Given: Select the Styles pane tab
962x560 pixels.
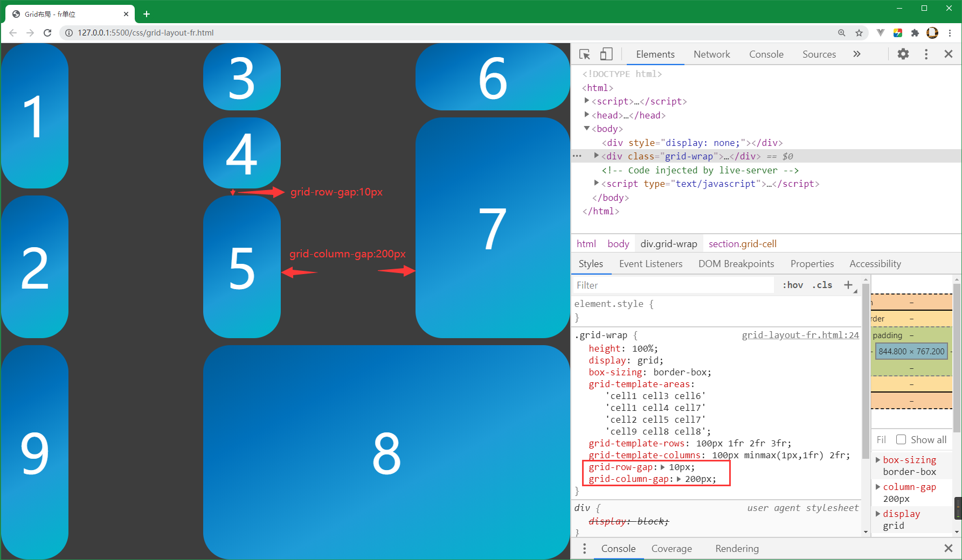Looking at the screenshot, I should click(x=591, y=264).
